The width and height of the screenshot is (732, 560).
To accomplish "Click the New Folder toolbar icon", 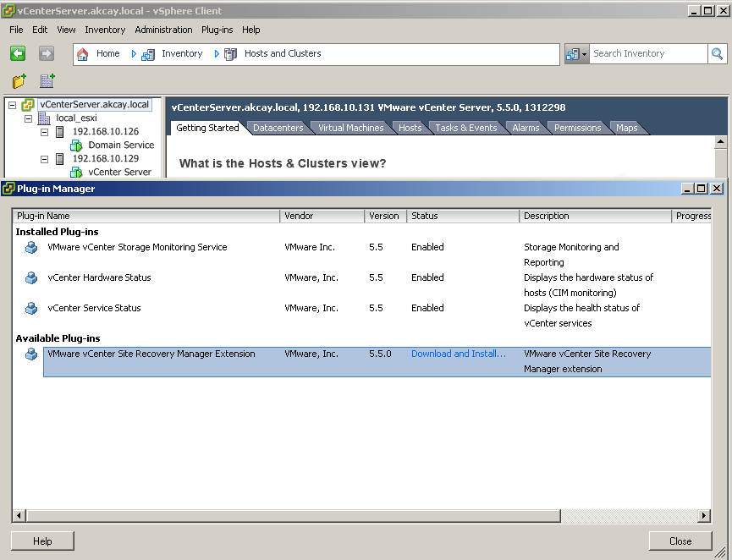I will [19, 81].
